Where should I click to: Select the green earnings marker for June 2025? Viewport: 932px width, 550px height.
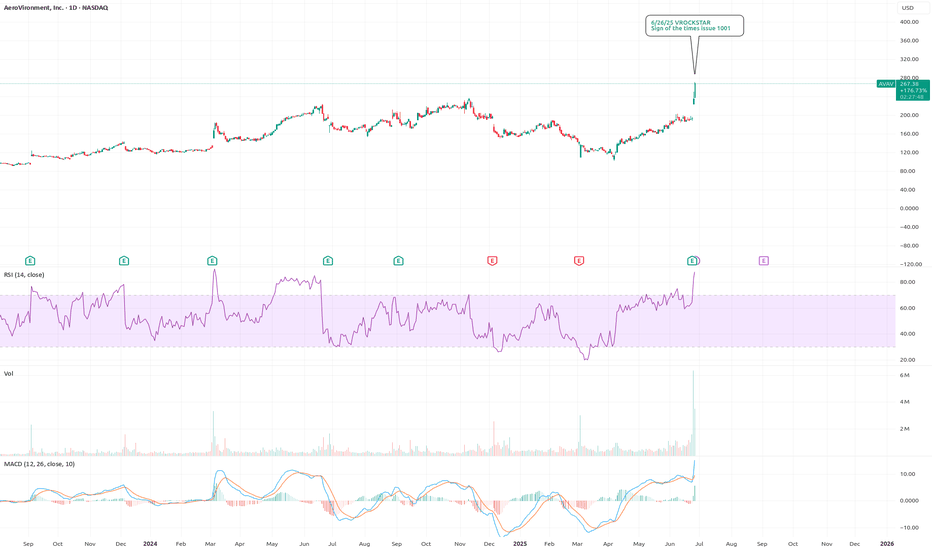pos(692,260)
